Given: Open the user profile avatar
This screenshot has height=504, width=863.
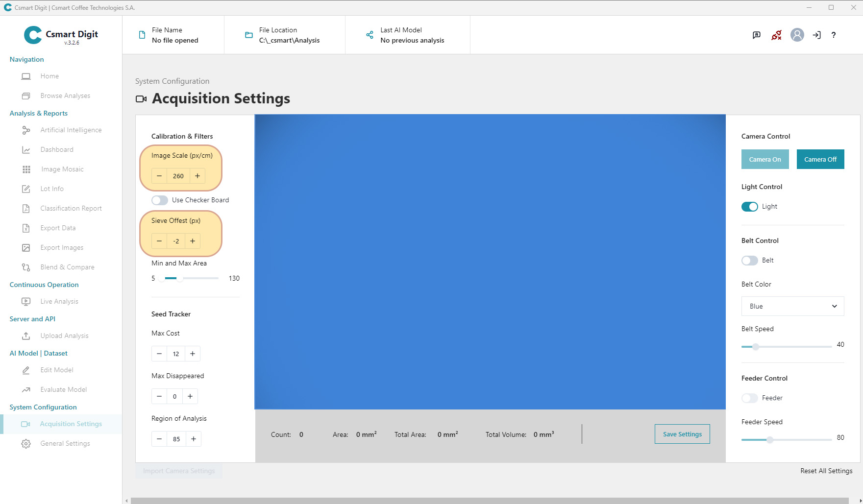Looking at the screenshot, I should click(797, 35).
